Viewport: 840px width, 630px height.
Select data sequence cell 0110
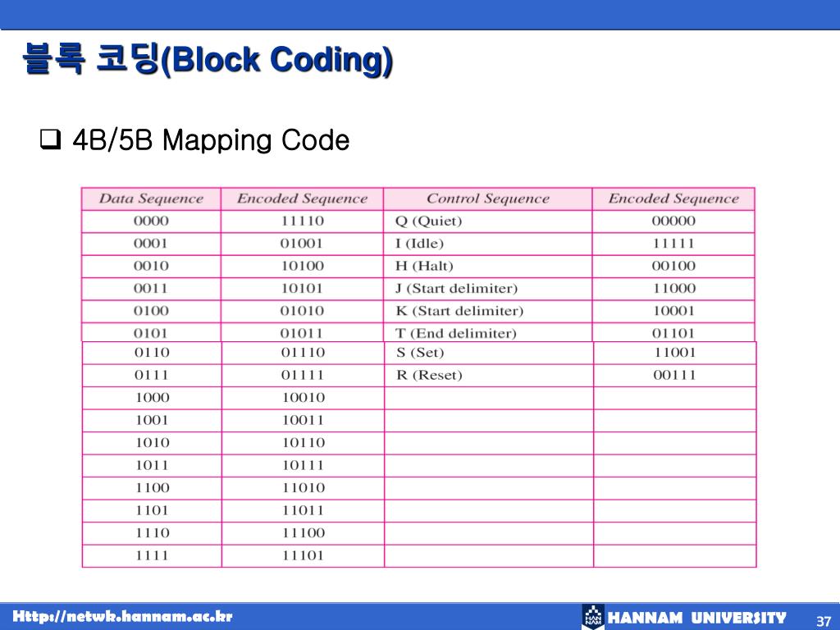point(152,353)
